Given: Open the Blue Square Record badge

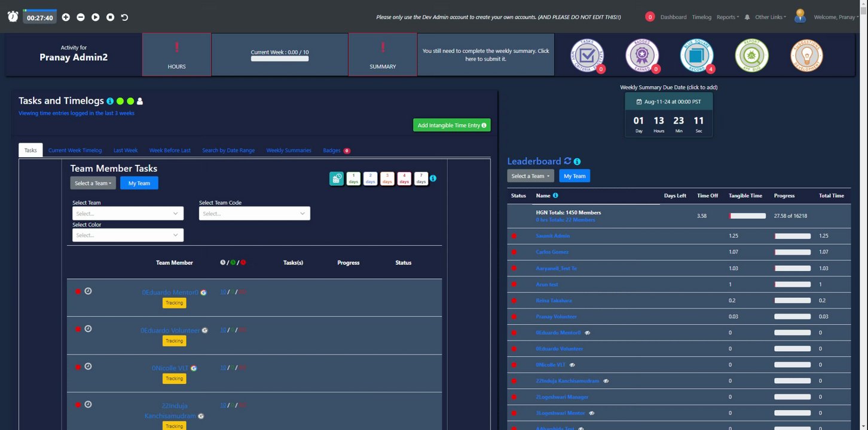Looking at the screenshot, I should [x=697, y=55].
